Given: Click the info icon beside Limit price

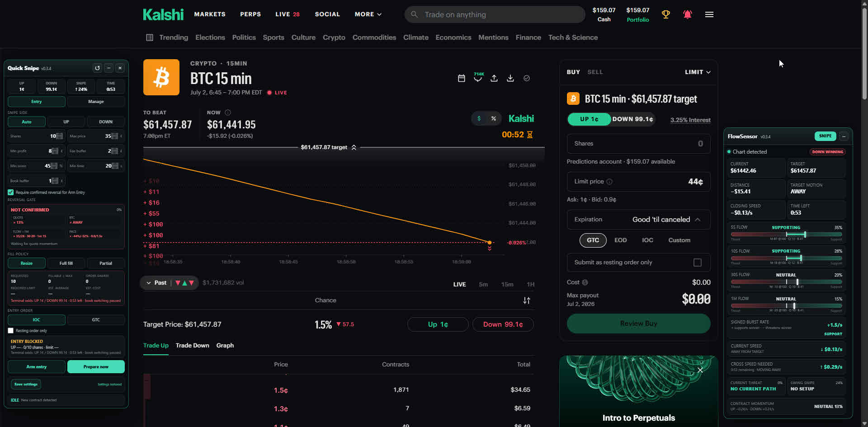Looking at the screenshot, I should pos(609,182).
